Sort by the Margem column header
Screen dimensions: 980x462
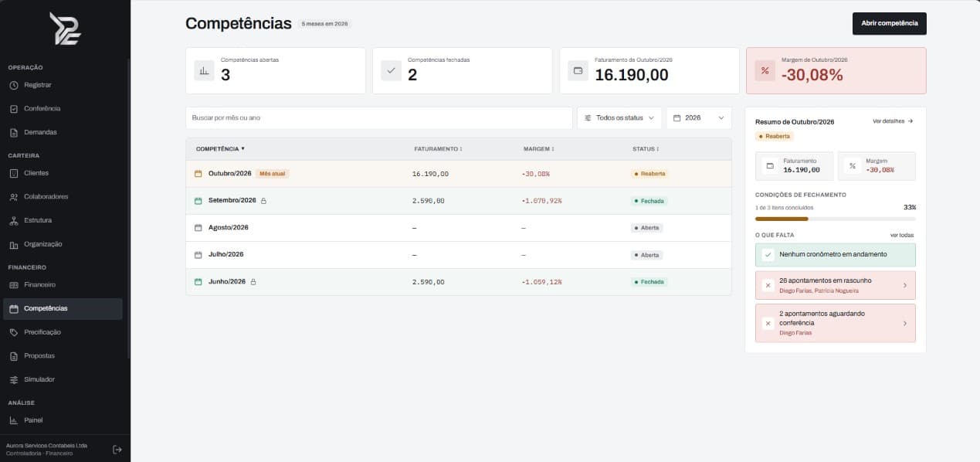coord(539,148)
